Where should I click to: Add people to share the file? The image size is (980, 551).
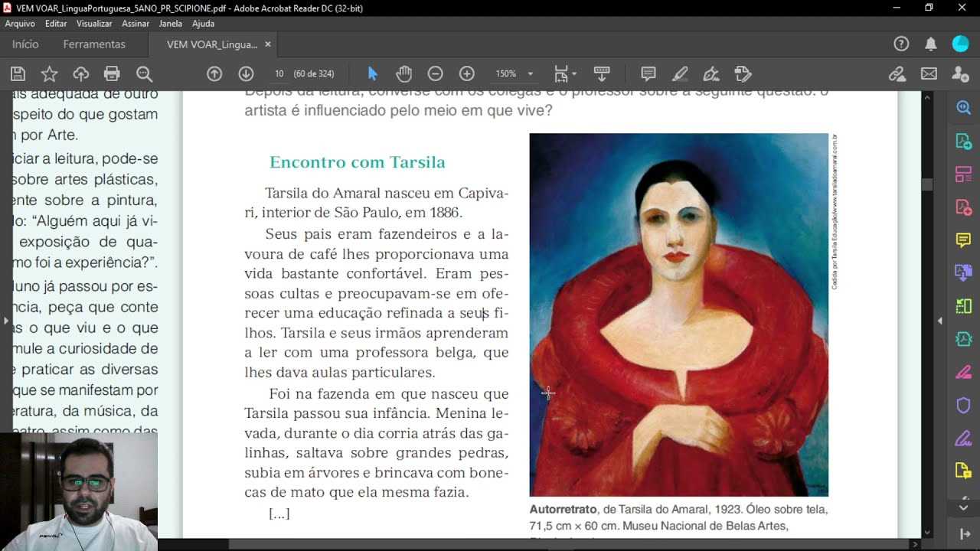pos(960,73)
